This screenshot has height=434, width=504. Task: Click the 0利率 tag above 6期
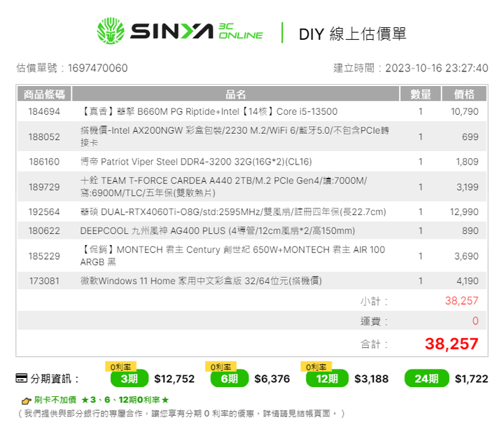point(220,367)
